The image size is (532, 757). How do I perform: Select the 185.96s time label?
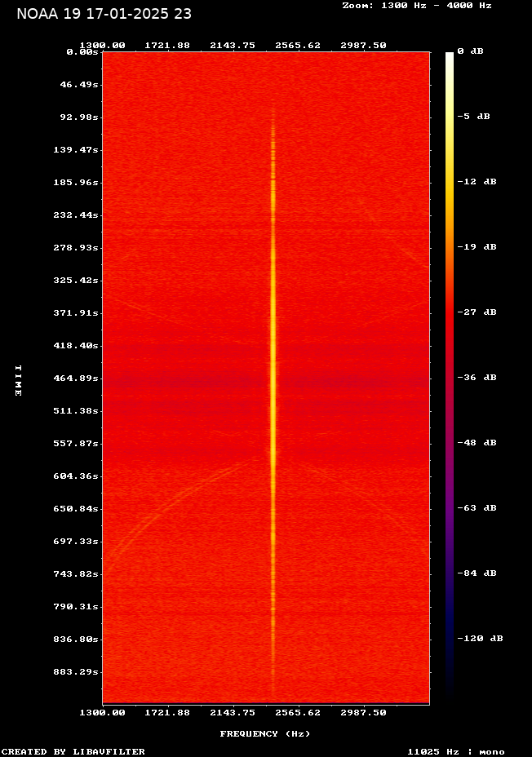coord(76,183)
